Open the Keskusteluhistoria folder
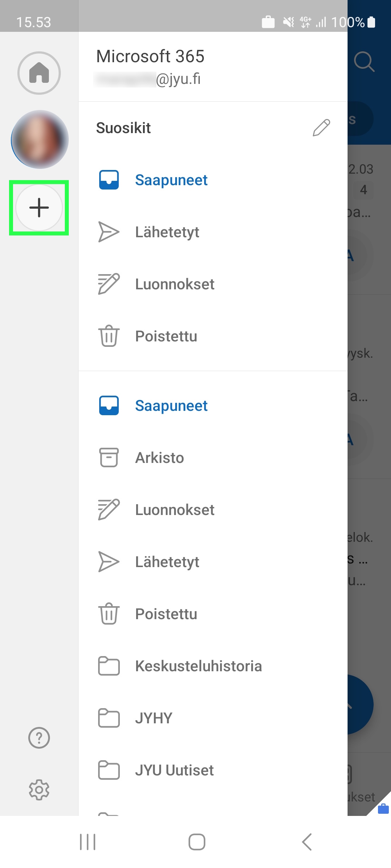 pos(198,666)
